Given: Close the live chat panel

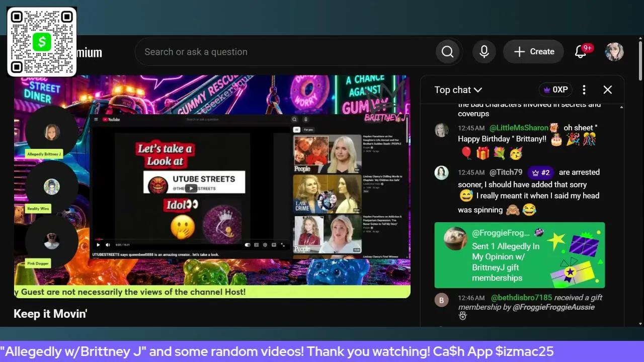Looking at the screenshot, I should tap(608, 90).
